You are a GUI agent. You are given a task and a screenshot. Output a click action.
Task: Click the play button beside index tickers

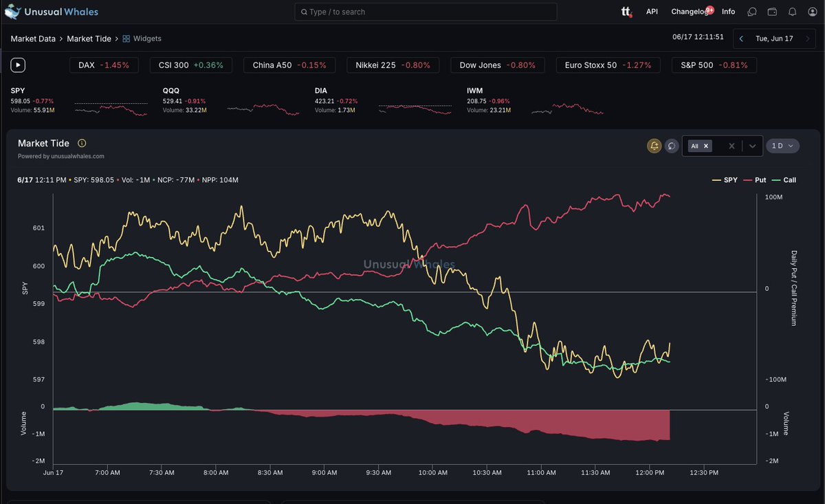[19, 65]
